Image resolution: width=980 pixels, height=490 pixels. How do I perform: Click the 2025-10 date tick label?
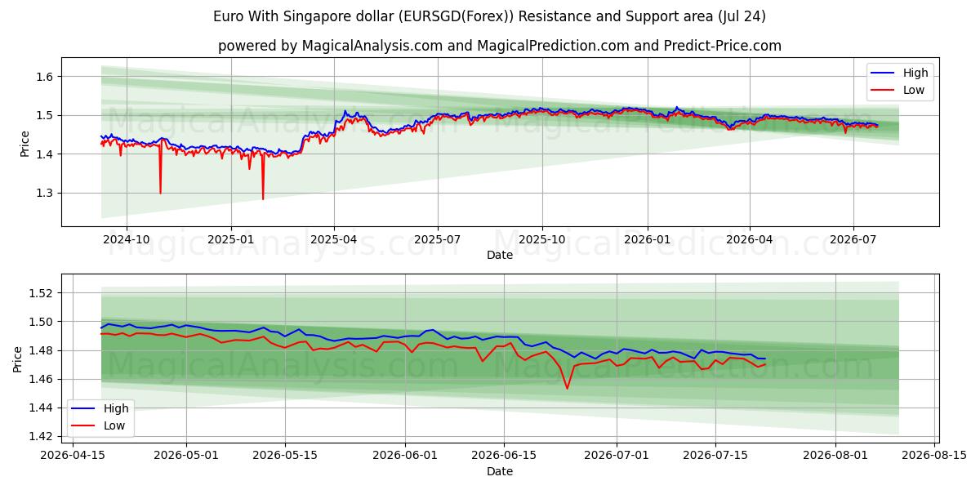[542, 240]
